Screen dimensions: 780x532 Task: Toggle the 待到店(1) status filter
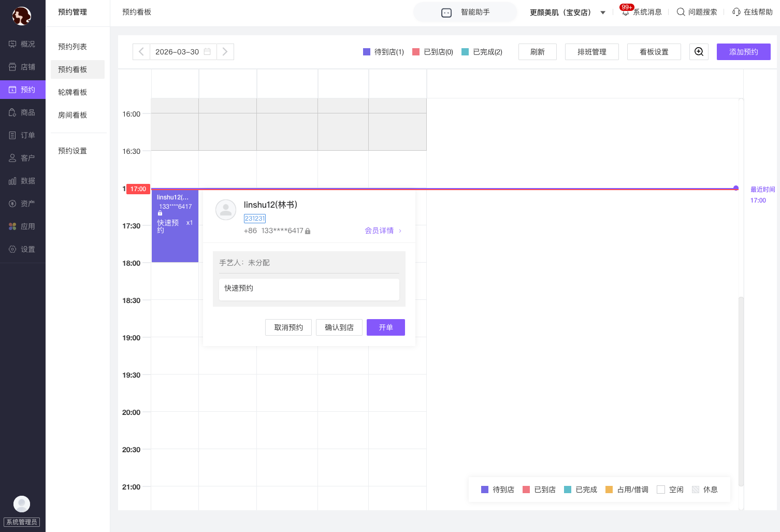click(383, 52)
